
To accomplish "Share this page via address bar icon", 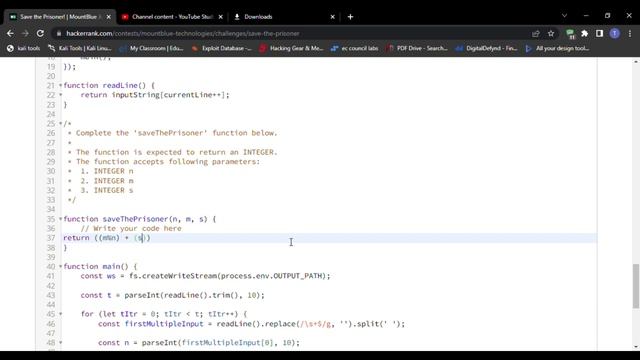I will point(536,33).
